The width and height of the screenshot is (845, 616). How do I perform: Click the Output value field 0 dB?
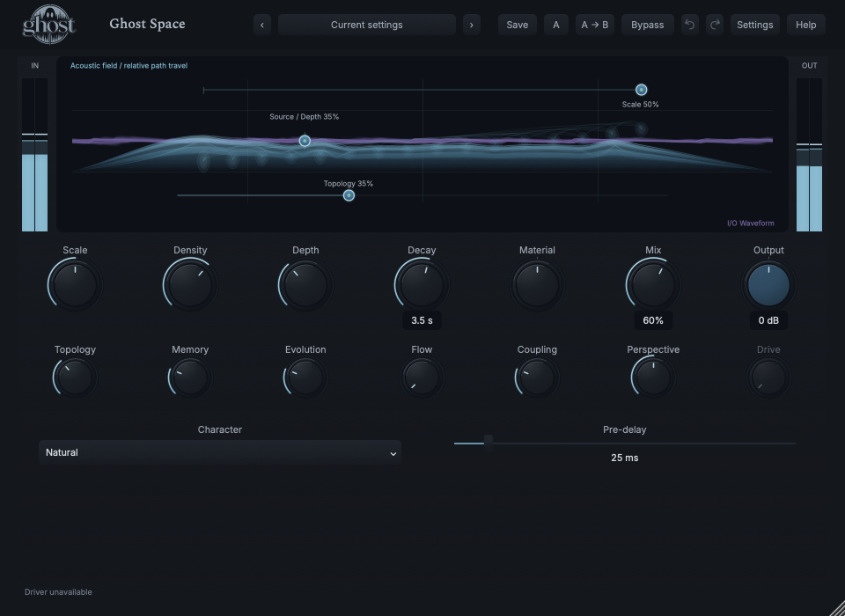(x=768, y=320)
